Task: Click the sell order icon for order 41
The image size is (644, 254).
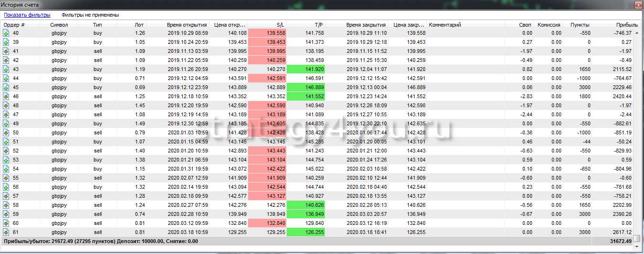Action: click(x=6, y=51)
